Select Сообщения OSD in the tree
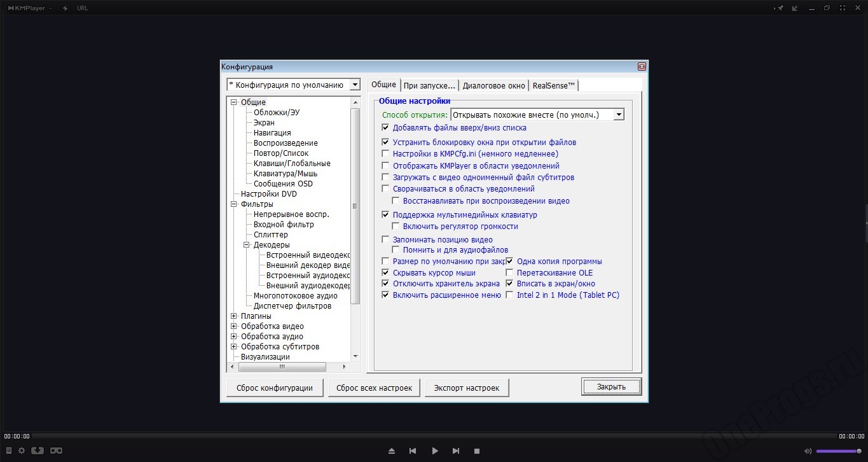 [x=283, y=184]
